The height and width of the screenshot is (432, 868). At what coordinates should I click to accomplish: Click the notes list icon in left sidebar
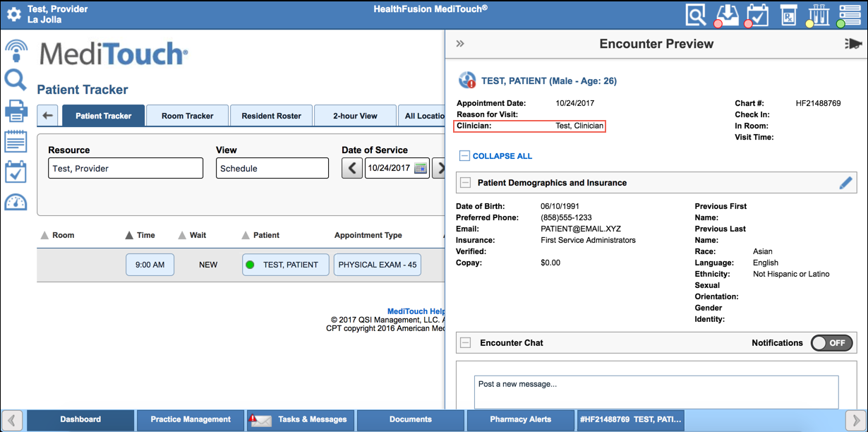tap(16, 140)
